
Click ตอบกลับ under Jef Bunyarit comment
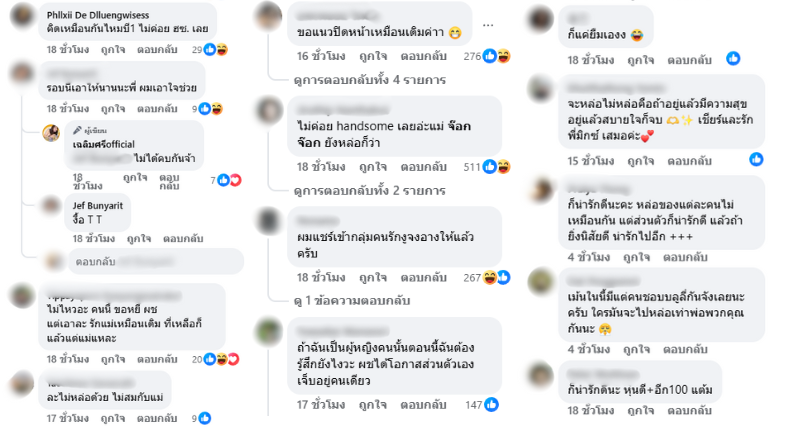coord(183,238)
